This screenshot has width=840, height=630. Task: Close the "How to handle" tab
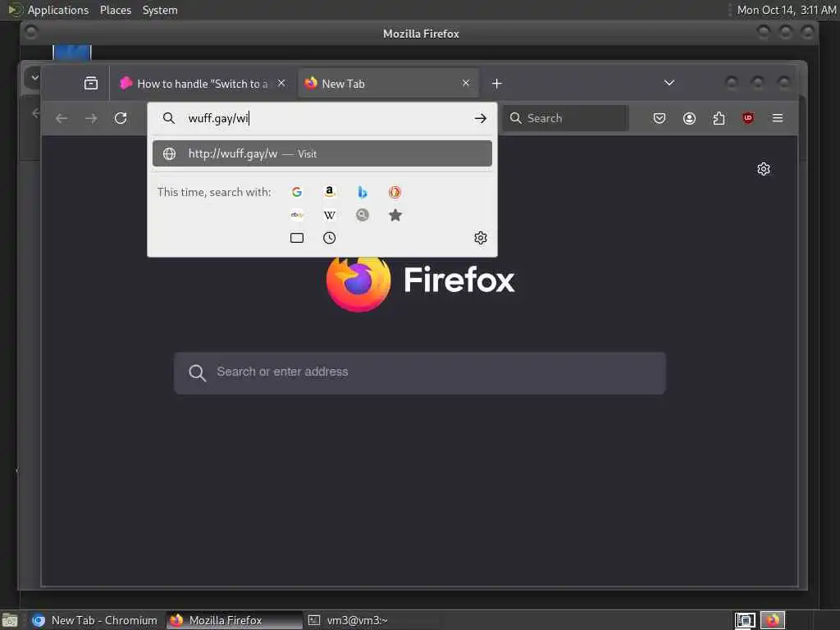click(281, 83)
